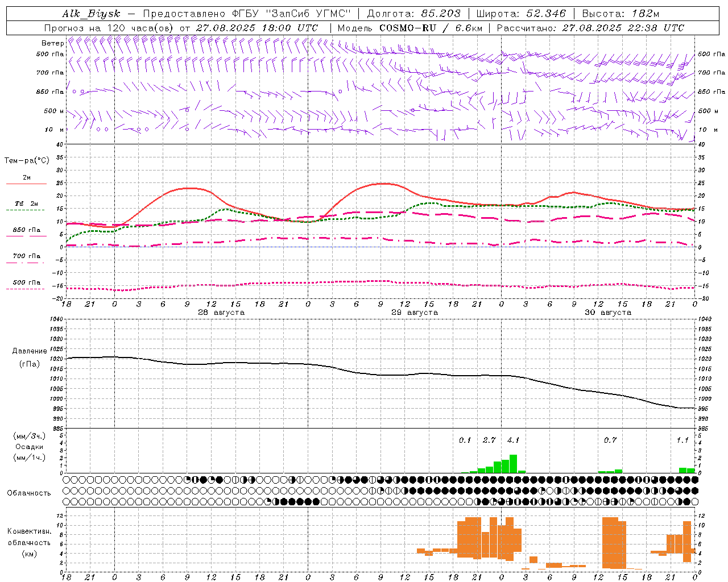Click the '(мм/3ч.)' precipitation unit label

tap(30, 436)
